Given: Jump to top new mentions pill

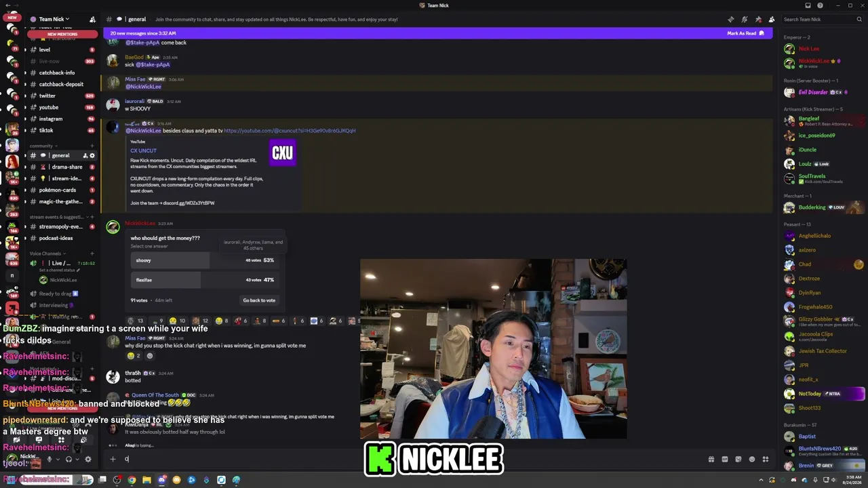Looking at the screenshot, I should [62, 34].
